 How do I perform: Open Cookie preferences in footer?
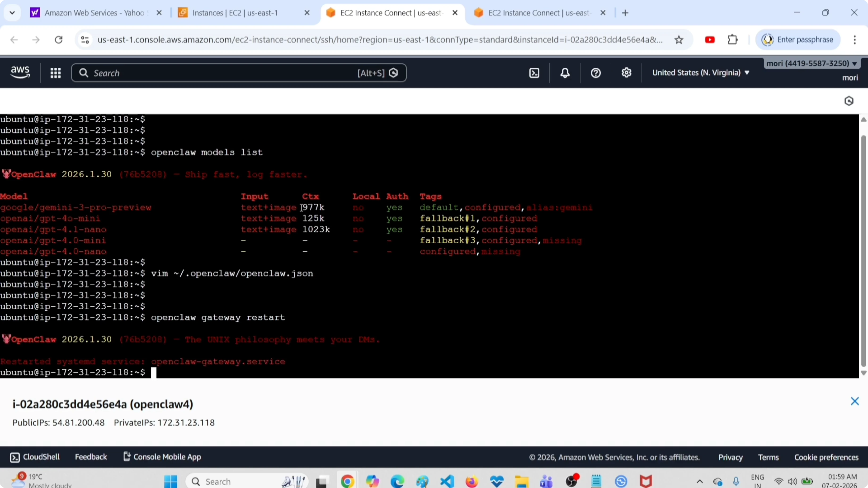click(x=826, y=457)
